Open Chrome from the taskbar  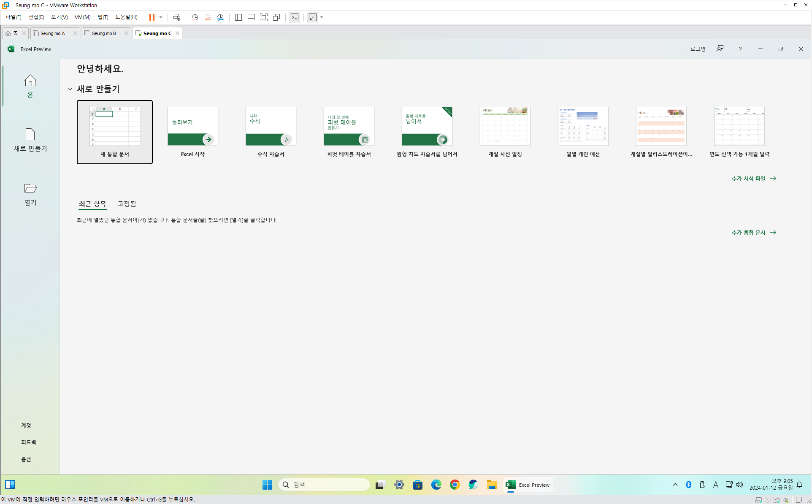coord(455,485)
